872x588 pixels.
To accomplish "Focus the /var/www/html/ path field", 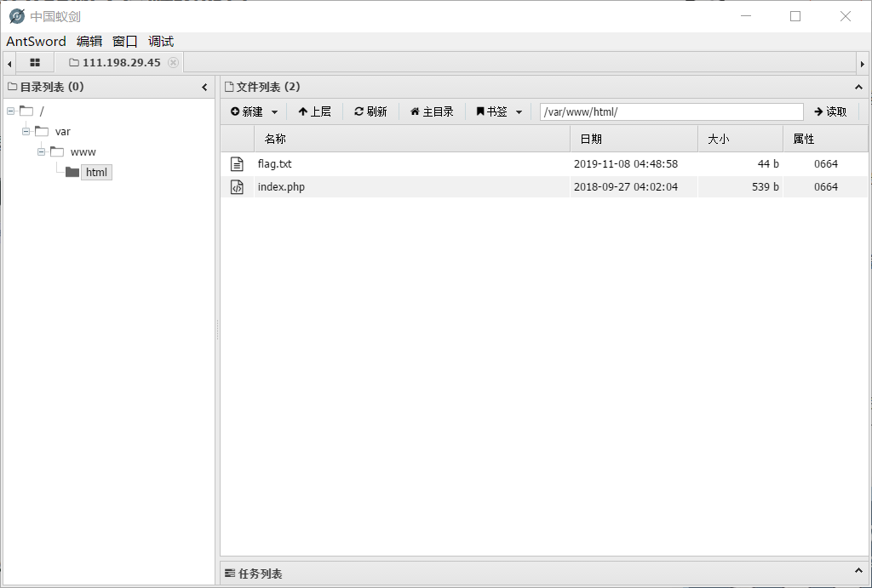I will (671, 111).
